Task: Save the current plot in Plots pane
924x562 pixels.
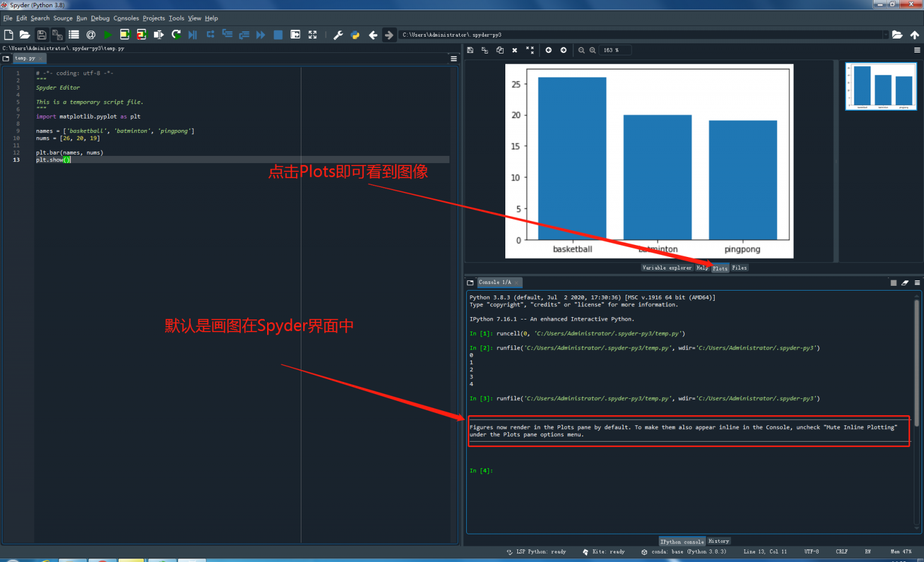Action: coord(470,50)
